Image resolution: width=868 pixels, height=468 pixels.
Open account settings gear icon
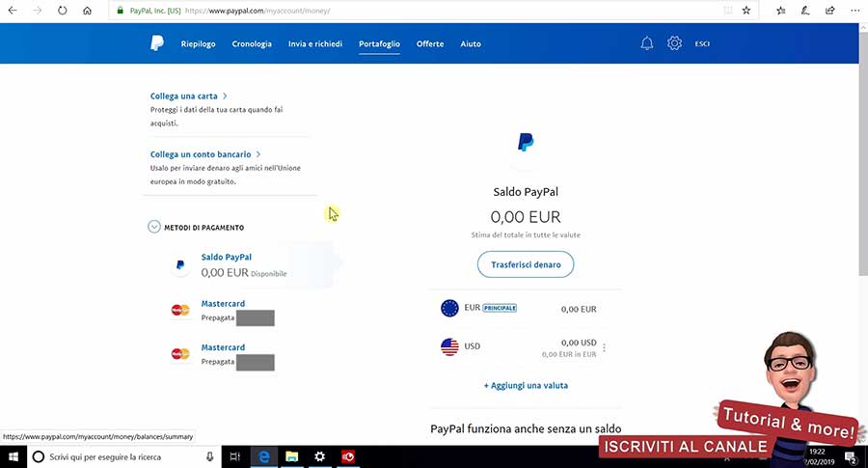(x=674, y=43)
